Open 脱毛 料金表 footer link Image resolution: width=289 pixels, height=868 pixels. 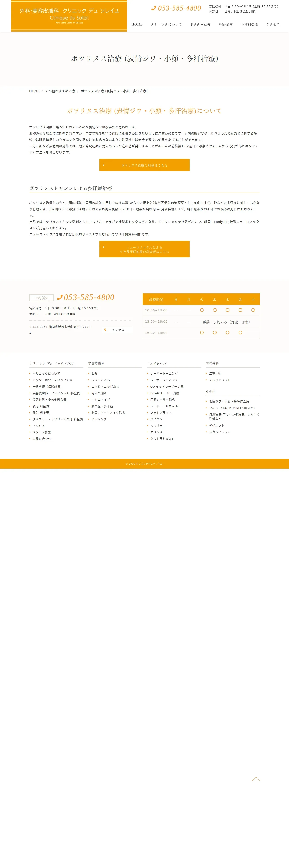coord(41,406)
